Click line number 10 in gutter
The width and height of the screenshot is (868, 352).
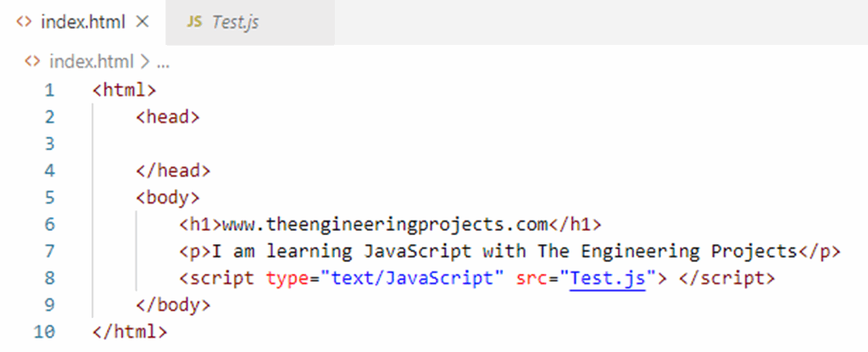coord(45,331)
